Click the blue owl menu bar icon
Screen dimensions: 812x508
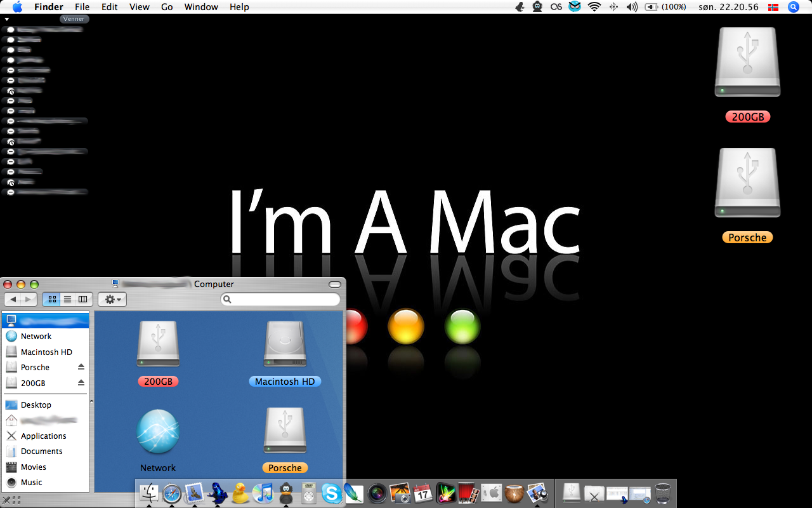coord(575,7)
